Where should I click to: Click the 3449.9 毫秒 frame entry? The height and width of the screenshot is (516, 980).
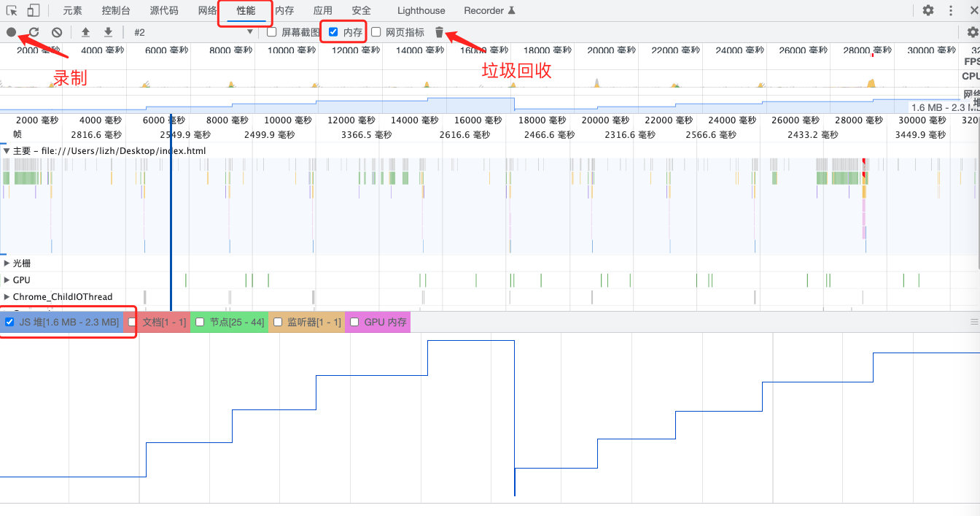[919, 135]
